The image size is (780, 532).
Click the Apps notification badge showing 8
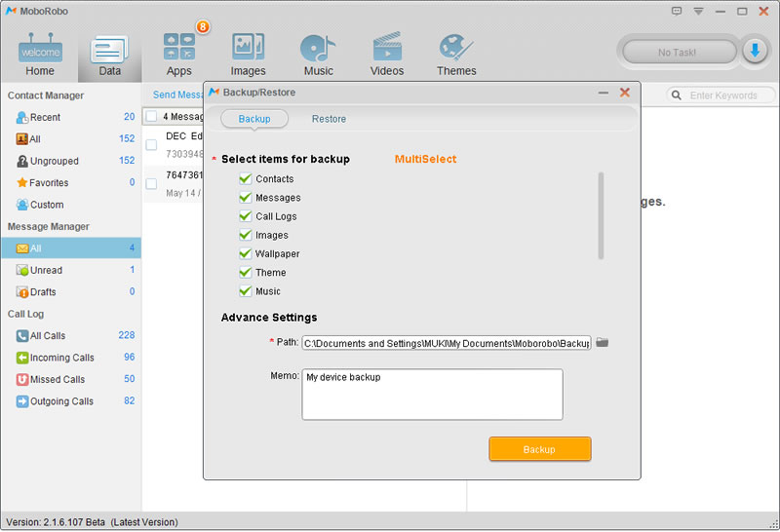(203, 26)
